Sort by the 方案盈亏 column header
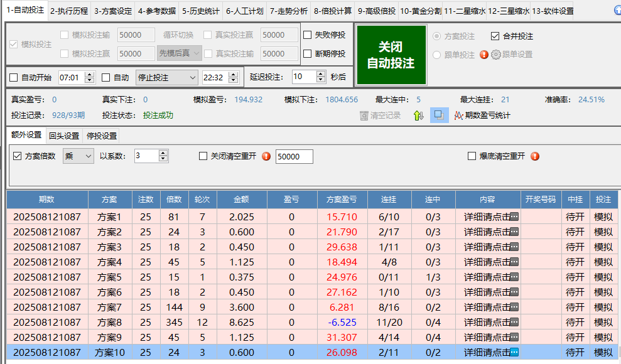Screen dimensions: 621x364 342,200
